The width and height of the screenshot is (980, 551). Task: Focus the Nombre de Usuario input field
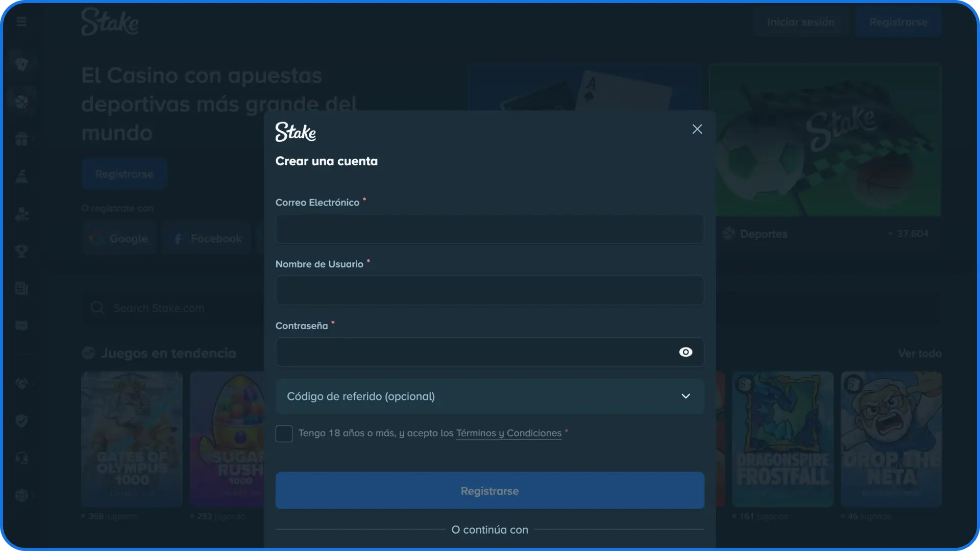click(490, 290)
